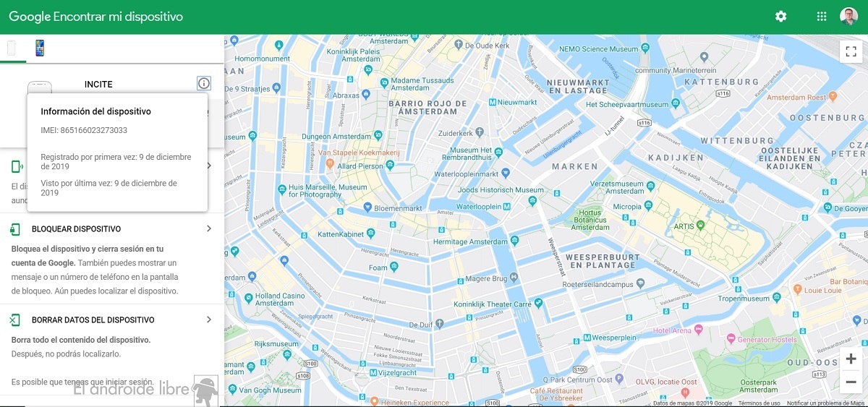This screenshot has width=868, height=407.
Task: Click the Nieuwmarkt metro icon
Action: point(493,102)
